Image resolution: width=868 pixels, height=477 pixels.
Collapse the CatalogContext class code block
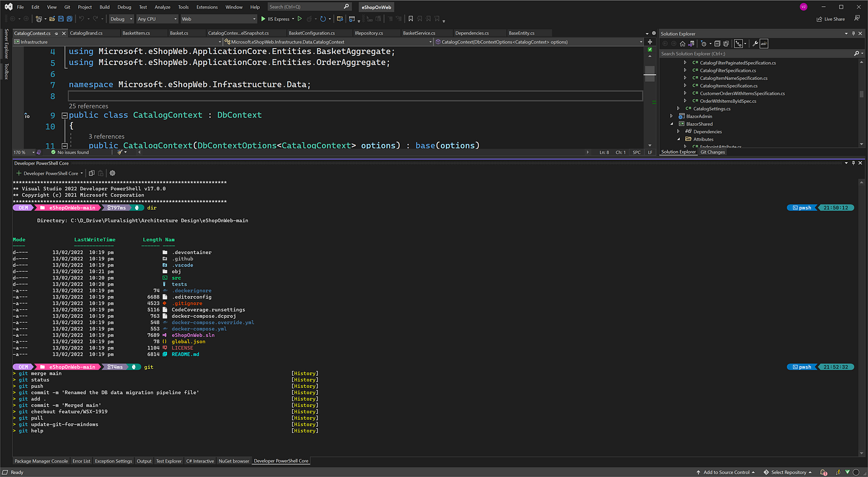[64, 115]
